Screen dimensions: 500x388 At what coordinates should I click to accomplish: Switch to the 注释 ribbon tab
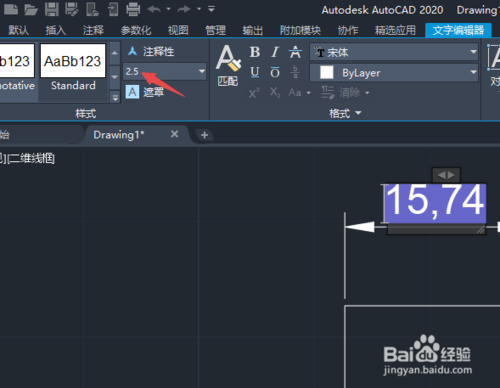pyautogui.click(x=93, y=30)
